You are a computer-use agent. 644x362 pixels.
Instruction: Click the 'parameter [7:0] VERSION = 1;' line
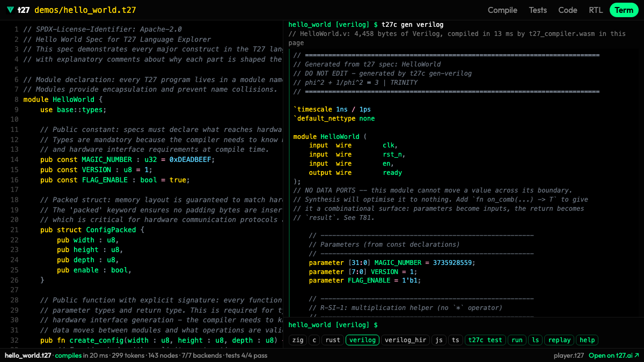point(364,271)
